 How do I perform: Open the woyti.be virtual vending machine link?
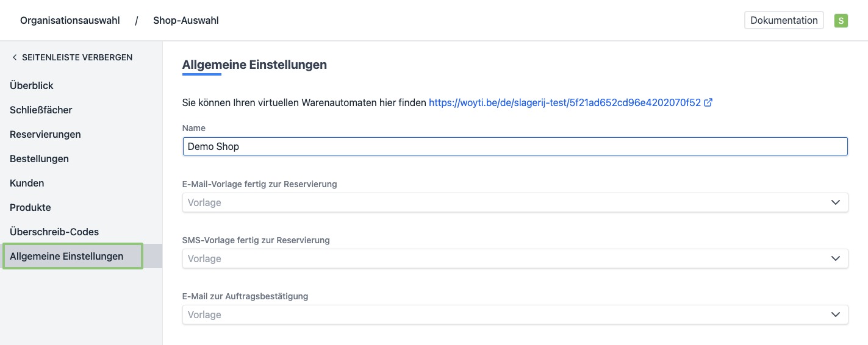click(564, 103)
